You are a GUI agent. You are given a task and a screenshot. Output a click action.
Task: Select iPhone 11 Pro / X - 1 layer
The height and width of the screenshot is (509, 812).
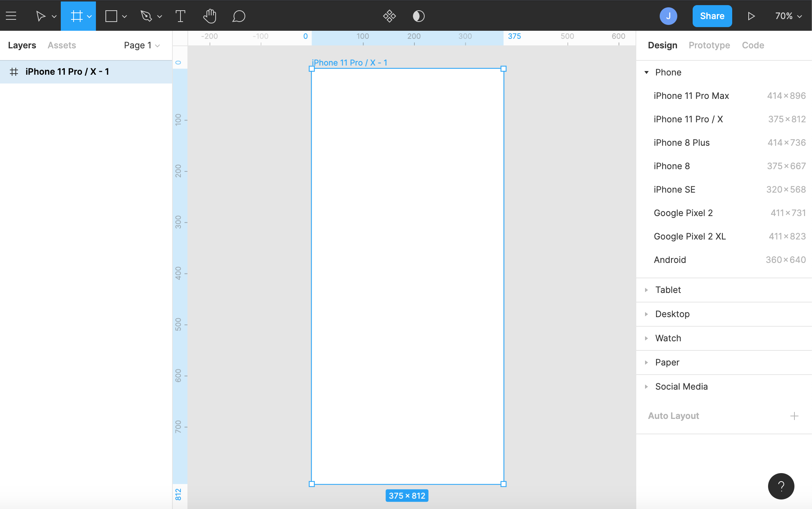click(x=67, y=71)
